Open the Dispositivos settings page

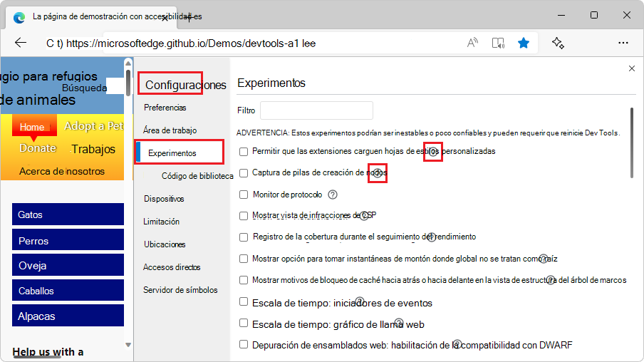(164, 199)
